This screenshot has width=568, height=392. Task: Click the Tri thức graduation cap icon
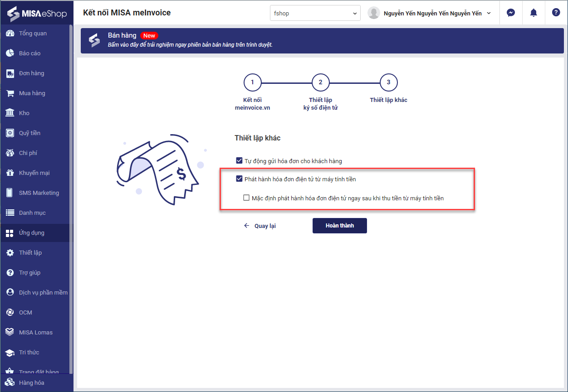point(10,353)
